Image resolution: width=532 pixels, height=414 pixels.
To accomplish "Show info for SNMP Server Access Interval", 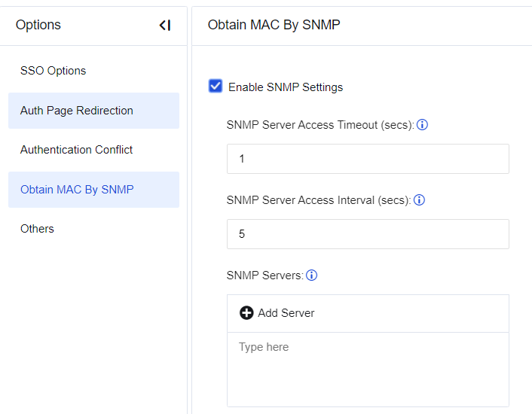I will (420, 200).
